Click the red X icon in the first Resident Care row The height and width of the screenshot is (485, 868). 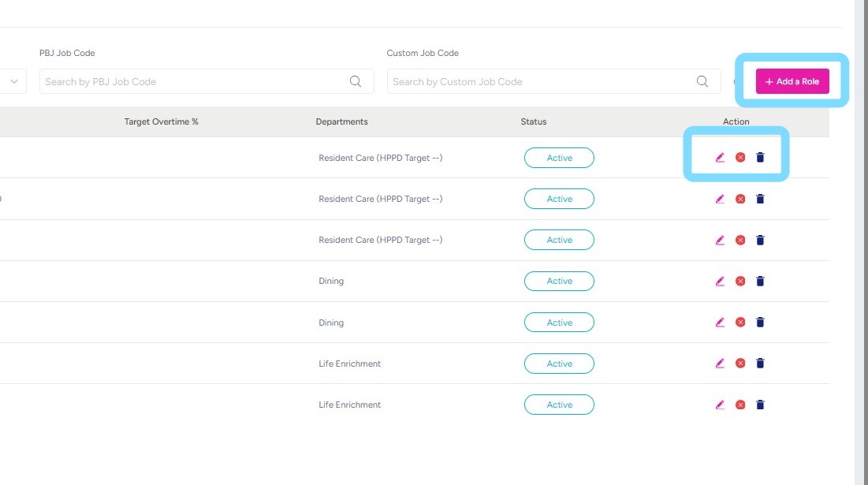tap(740, 158)
